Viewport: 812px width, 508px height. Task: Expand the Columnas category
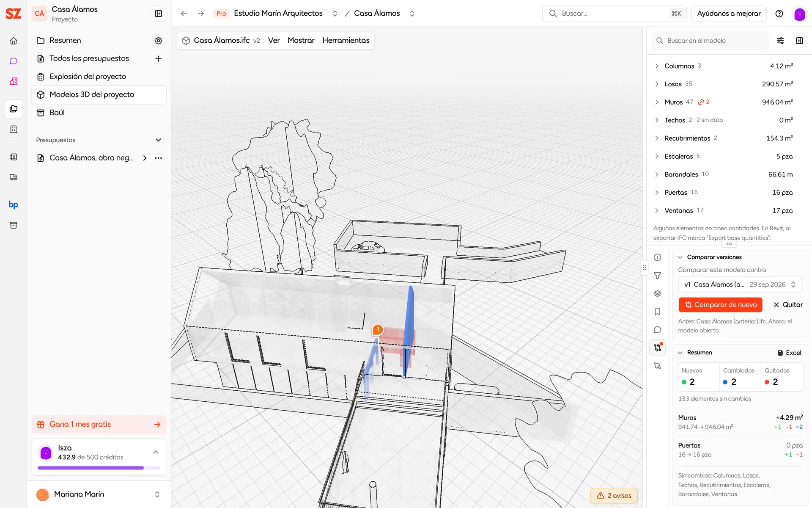tap(657, 66)
